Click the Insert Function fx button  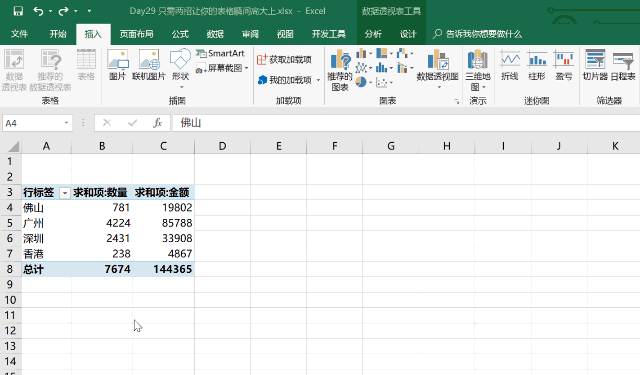coord(158,123)
